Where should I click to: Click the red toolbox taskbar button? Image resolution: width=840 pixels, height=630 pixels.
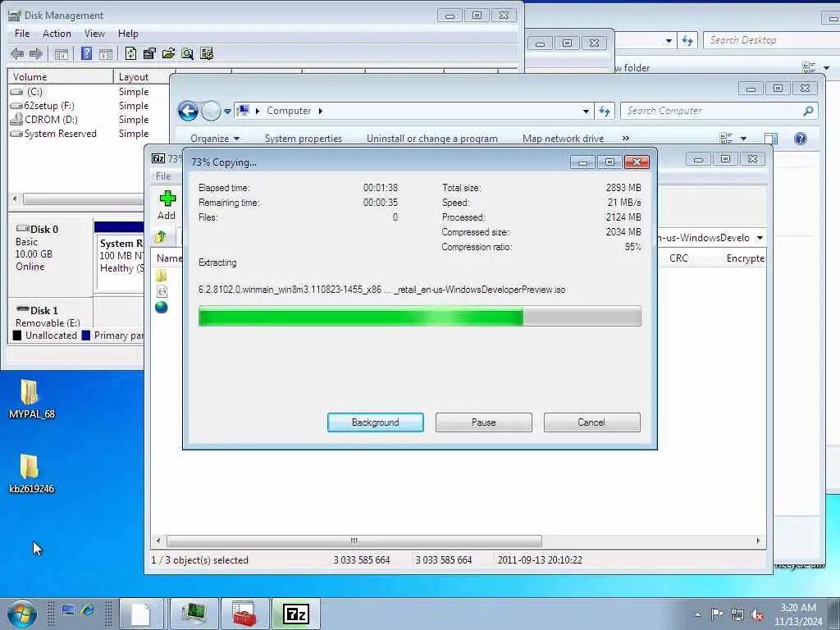point(245,614)
